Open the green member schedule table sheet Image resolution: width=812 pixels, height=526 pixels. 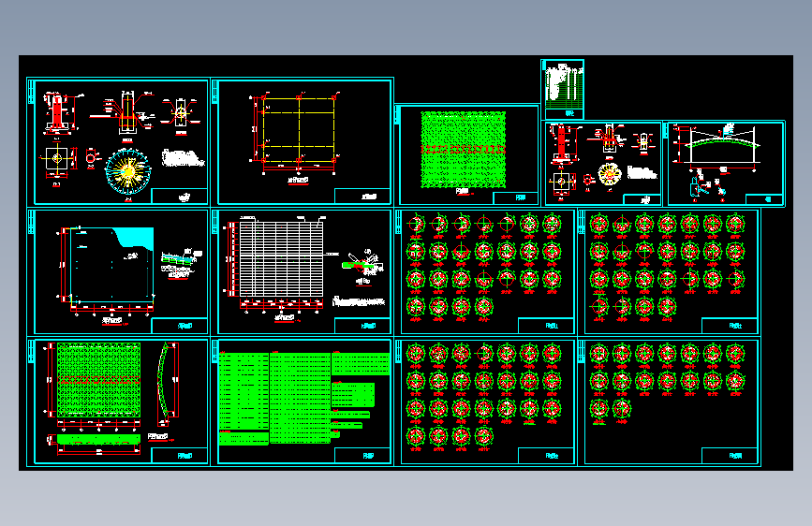[x=302, y=402]
